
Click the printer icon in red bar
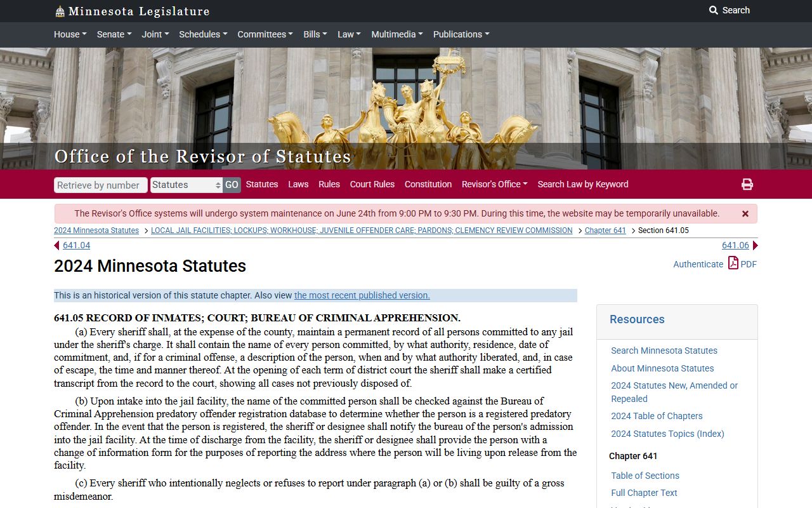(747, 184)
